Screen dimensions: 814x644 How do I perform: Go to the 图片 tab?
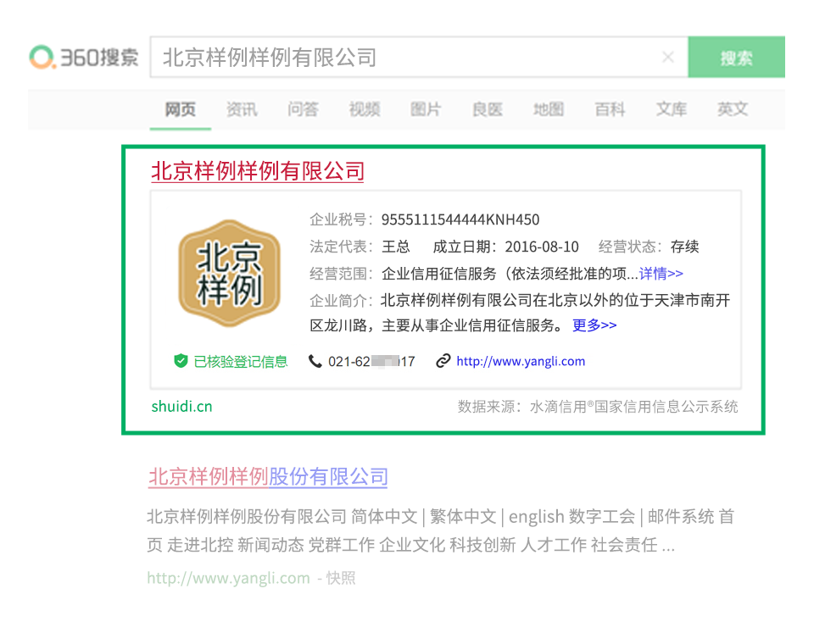click(426, 109)
